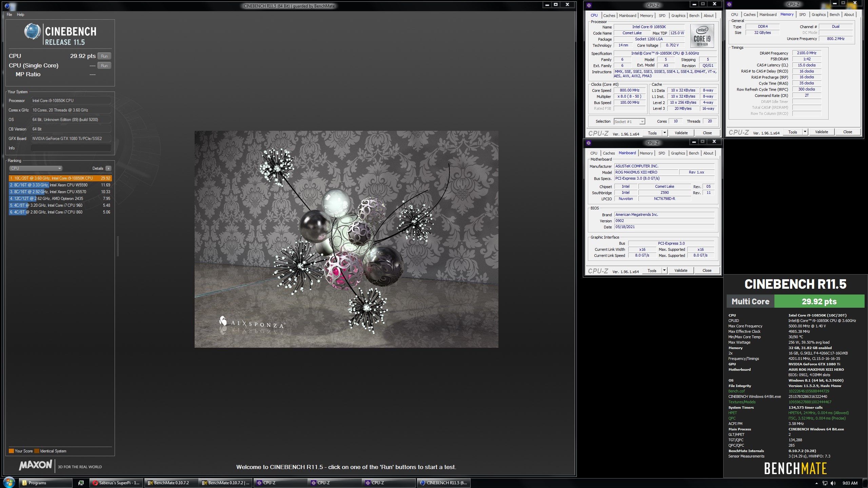Switch to Saberus's SuperPi taskbar button
The height and width of the screenshot is (488, 868).
pyautogui.click(x=116, y=483)
